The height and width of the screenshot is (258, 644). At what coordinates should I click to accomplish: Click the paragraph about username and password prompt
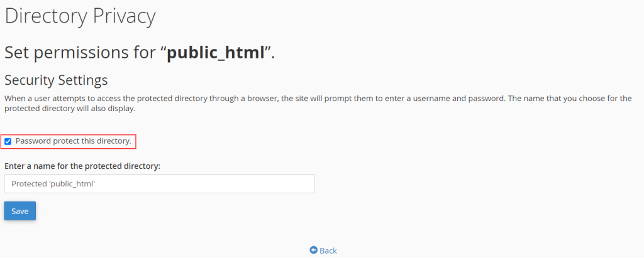pos(318,104)
